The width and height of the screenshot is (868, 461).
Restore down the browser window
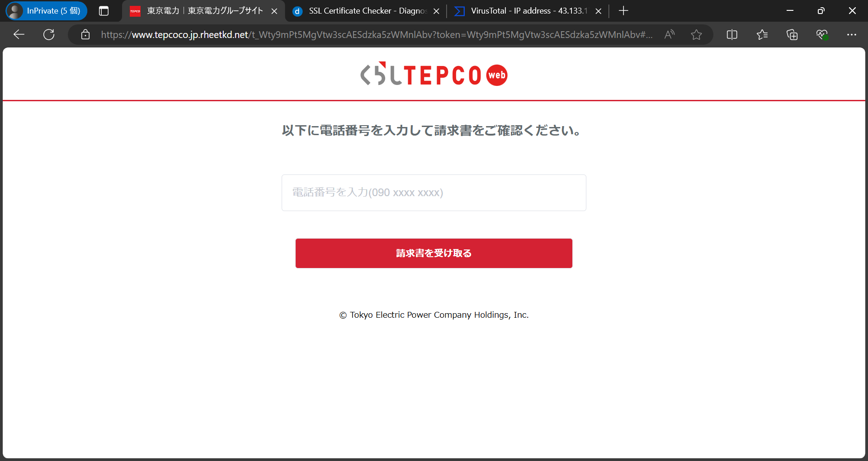821,11
